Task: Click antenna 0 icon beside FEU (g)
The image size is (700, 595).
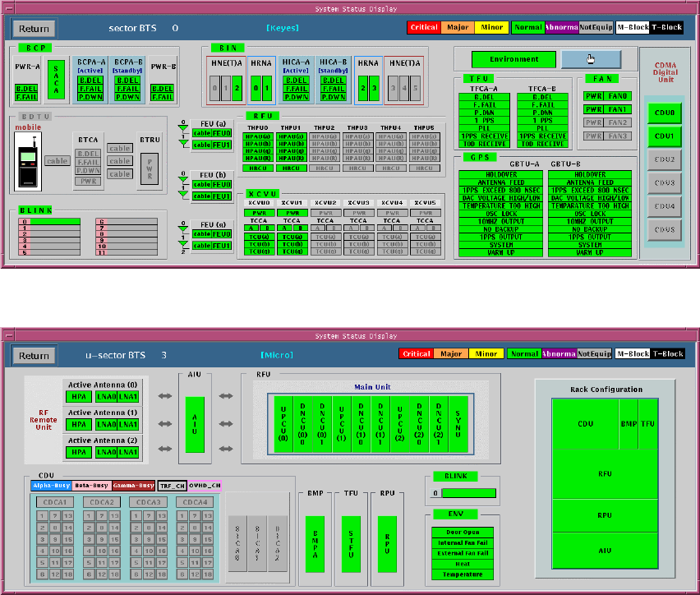Action: [183, 228]
